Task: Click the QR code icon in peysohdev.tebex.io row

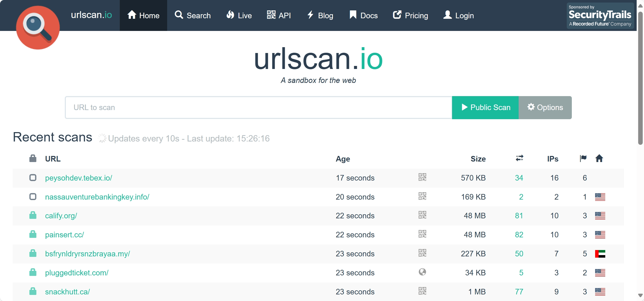Action: pyautogui.click(x=422, y=177)
